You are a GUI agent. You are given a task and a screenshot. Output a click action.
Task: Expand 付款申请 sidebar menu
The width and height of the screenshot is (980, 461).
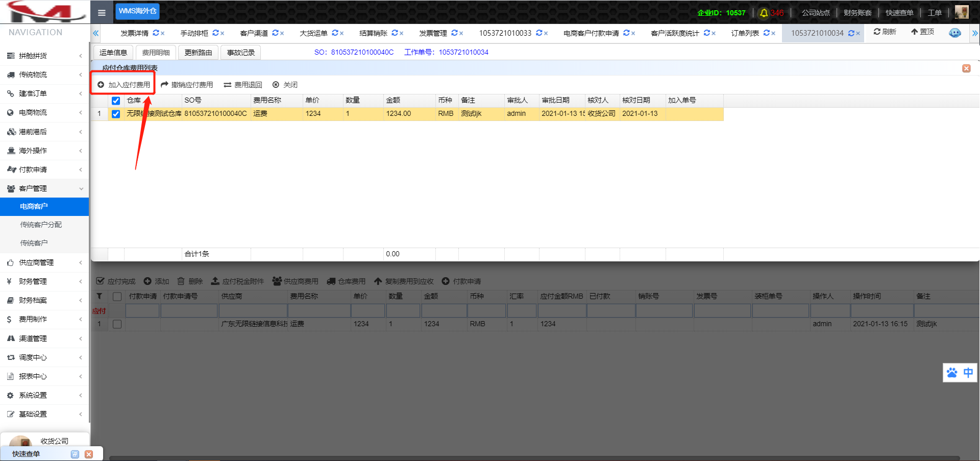[44, 169]
